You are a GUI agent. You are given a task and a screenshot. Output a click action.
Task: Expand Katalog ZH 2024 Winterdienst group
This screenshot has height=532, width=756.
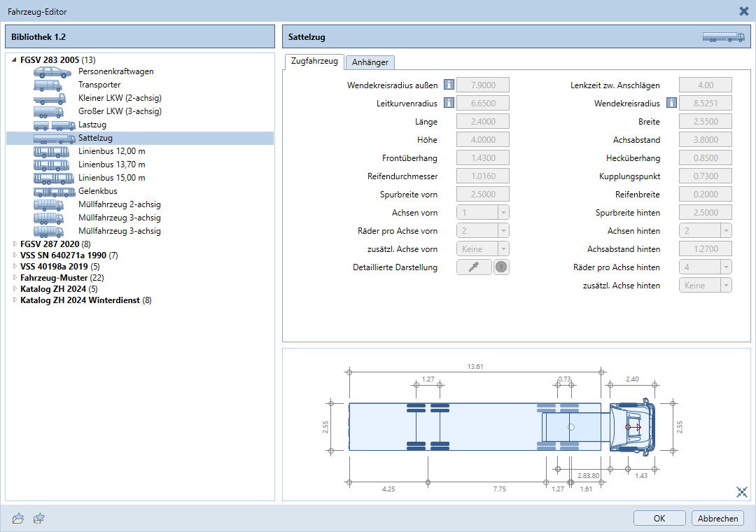(14, 300)
